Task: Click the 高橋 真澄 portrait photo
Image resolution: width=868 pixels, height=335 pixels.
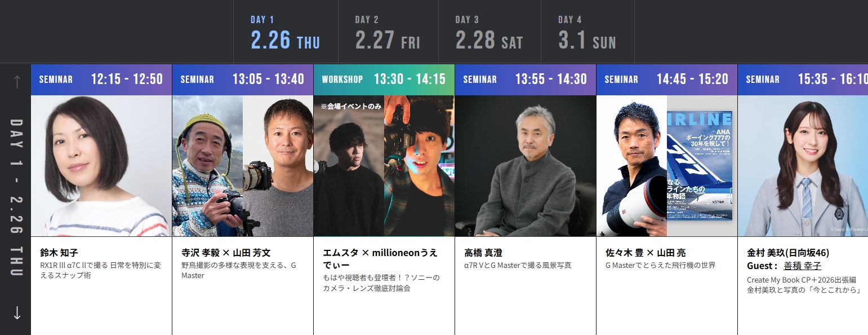Action: click(526, 166)
